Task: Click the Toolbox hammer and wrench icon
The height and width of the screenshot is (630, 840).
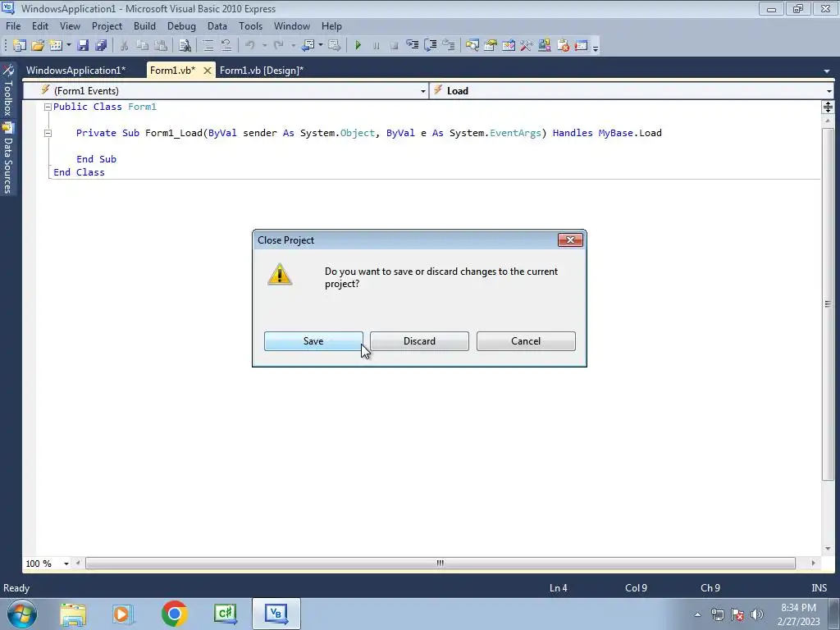Action: tap(526, 46)
